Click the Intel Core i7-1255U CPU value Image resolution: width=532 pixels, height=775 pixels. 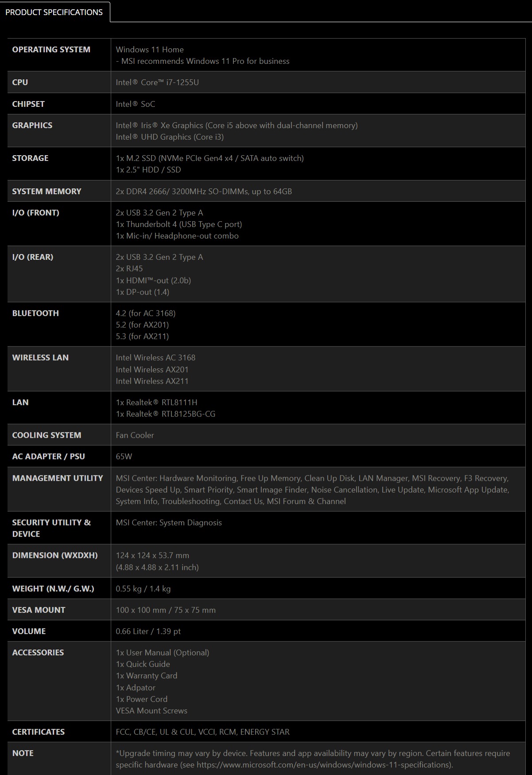tap(157, 82)
